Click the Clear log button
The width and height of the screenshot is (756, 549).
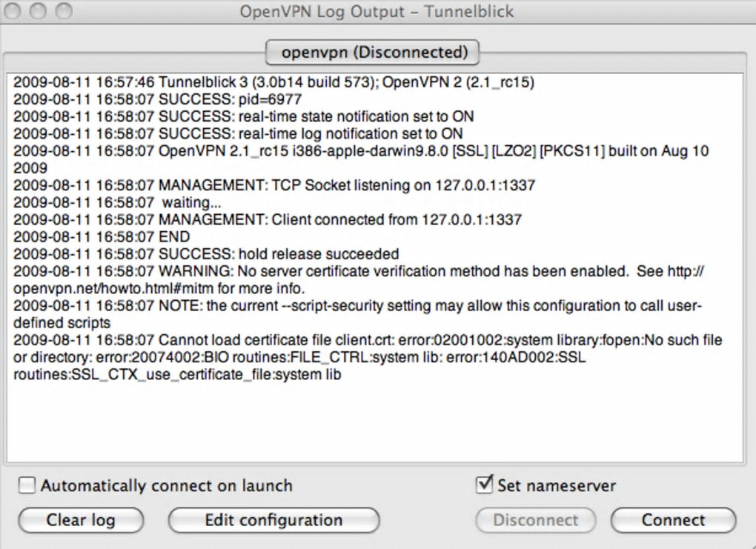point(81,520)
